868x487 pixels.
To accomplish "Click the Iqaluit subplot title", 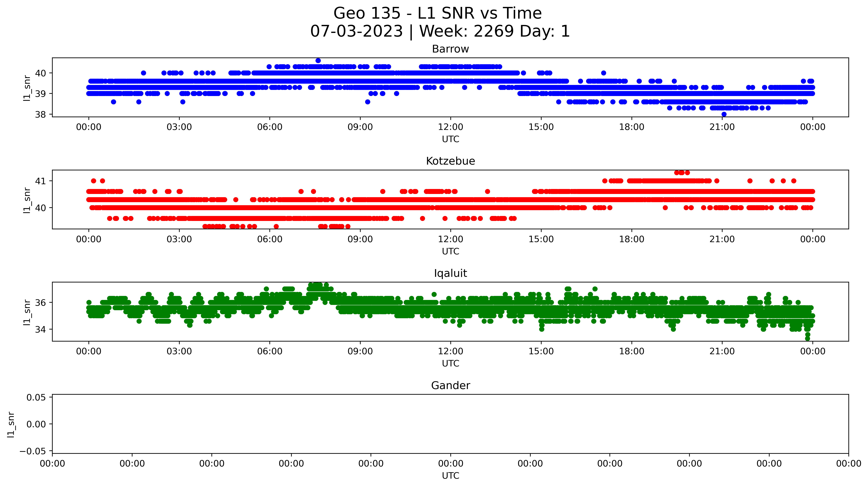I will pos(450,273).
